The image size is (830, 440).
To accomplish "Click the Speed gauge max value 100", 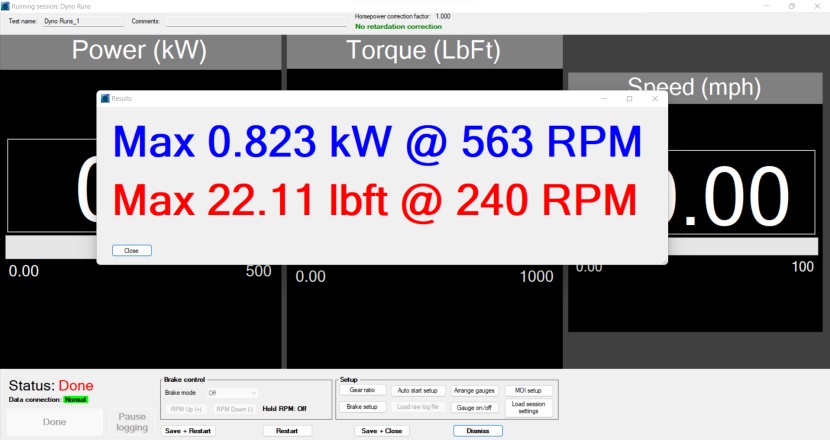I will pos(802,266).
